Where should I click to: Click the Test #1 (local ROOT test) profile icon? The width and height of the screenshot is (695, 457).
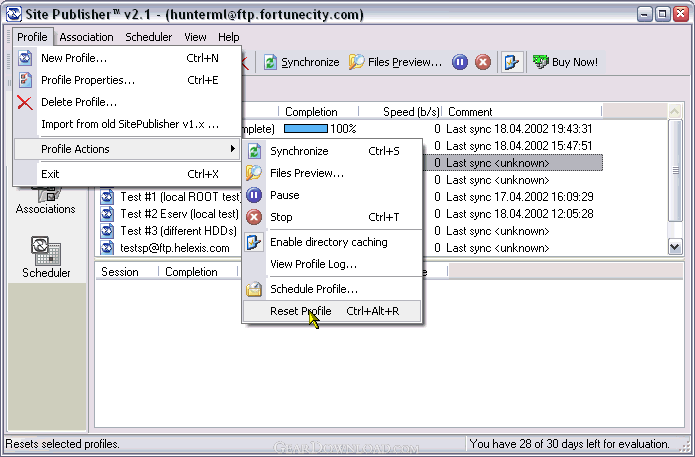[x=107, y=197]
